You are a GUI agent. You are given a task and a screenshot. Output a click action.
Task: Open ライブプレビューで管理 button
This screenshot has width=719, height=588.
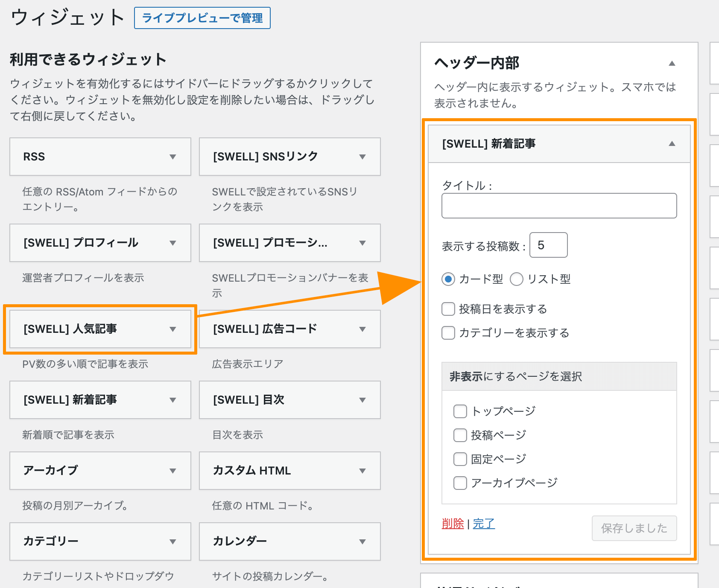[x=202, y=18]
